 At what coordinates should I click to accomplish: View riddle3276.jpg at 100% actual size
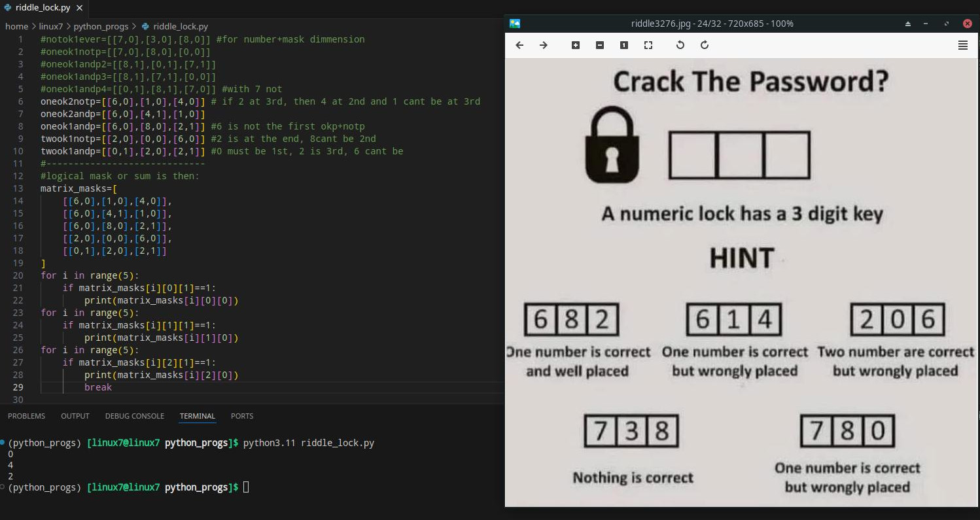coord(623,45)
